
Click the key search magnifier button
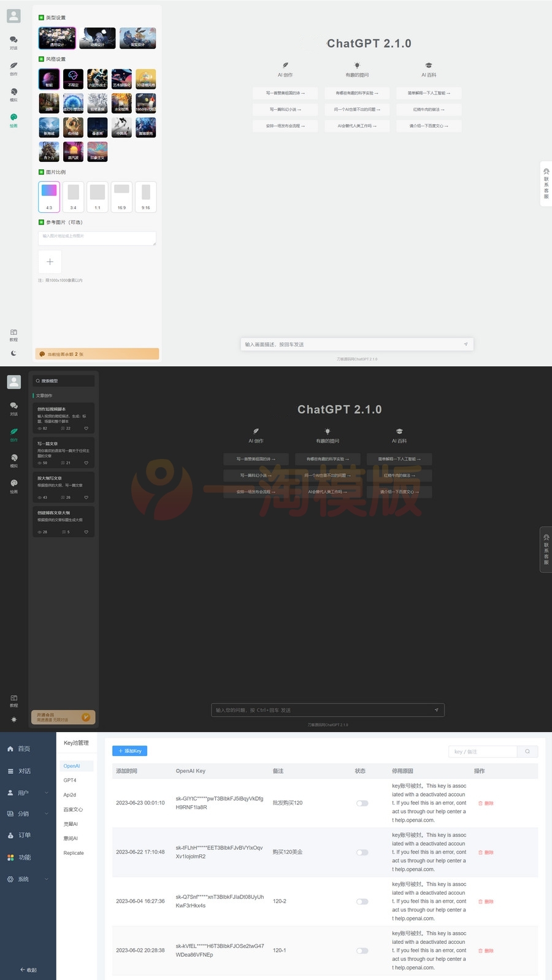click(x=527, y=751)
